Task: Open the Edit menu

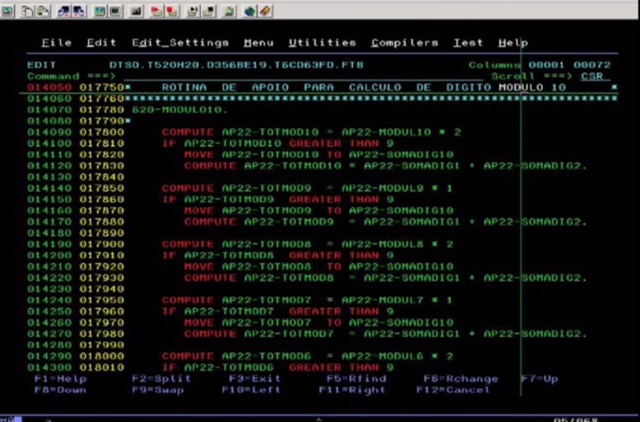Action: 101,43
